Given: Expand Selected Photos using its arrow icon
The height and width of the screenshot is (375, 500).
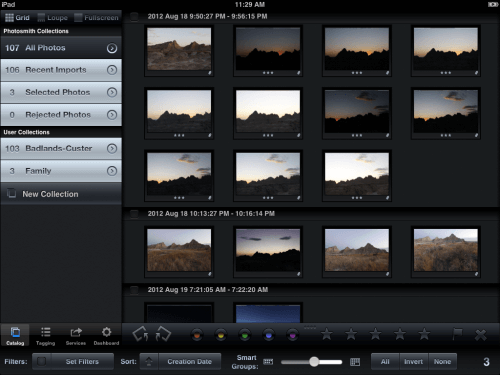Looking at the screenshot, I should (112, 92).
